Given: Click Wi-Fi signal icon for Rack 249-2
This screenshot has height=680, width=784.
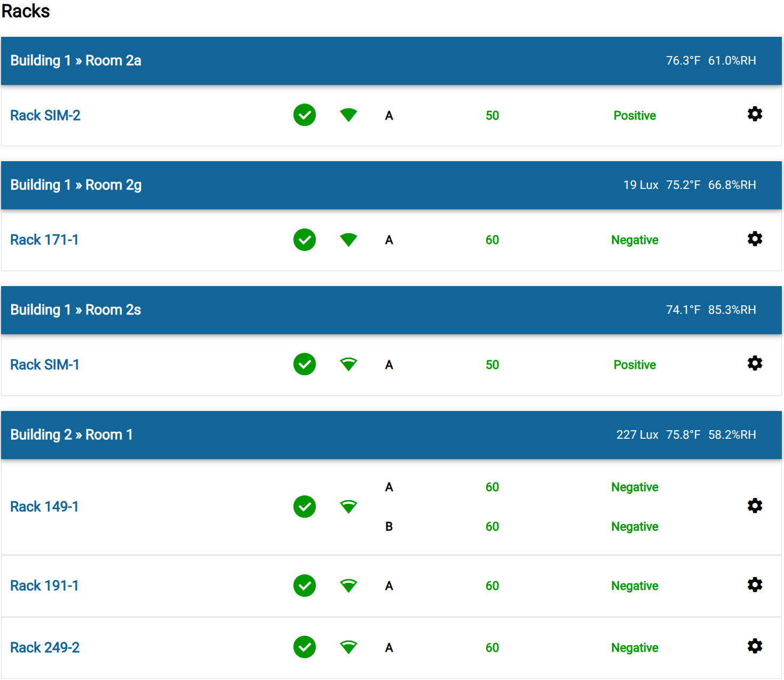Looking at the screenshot, I should coord(349,647).
